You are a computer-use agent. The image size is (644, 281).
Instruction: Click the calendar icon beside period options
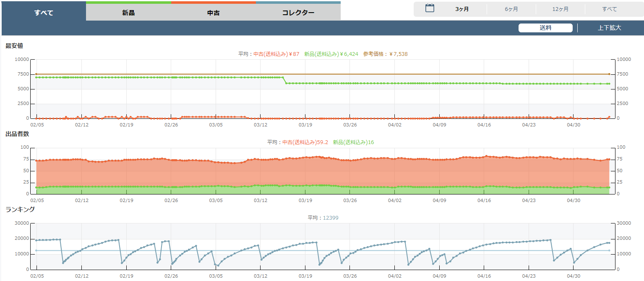(x=430, y=8)
